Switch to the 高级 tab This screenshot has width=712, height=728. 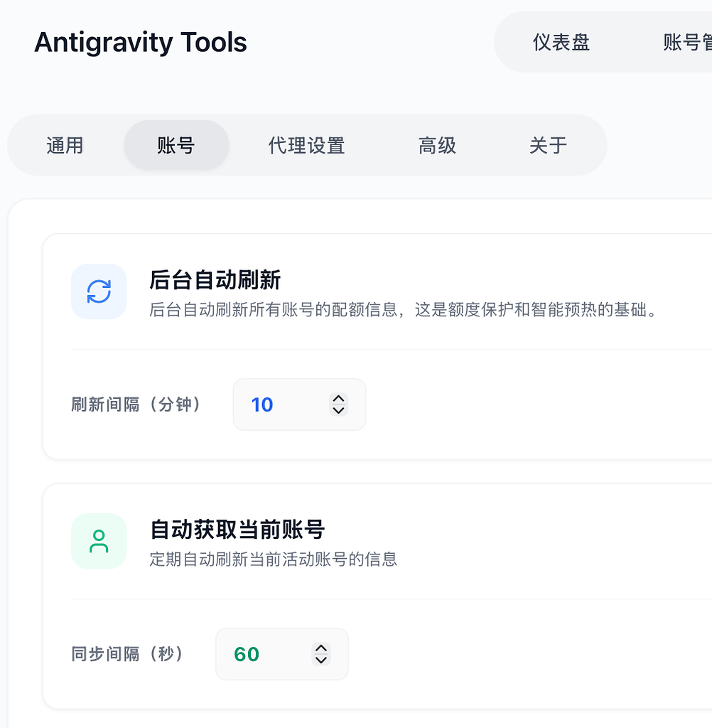pyautogui.click(x=437, y=145)
